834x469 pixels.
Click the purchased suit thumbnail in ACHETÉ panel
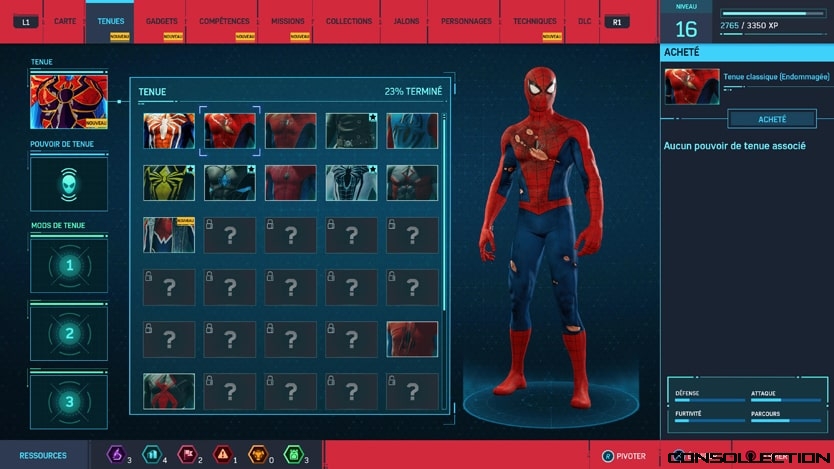[x=692, y=87]
